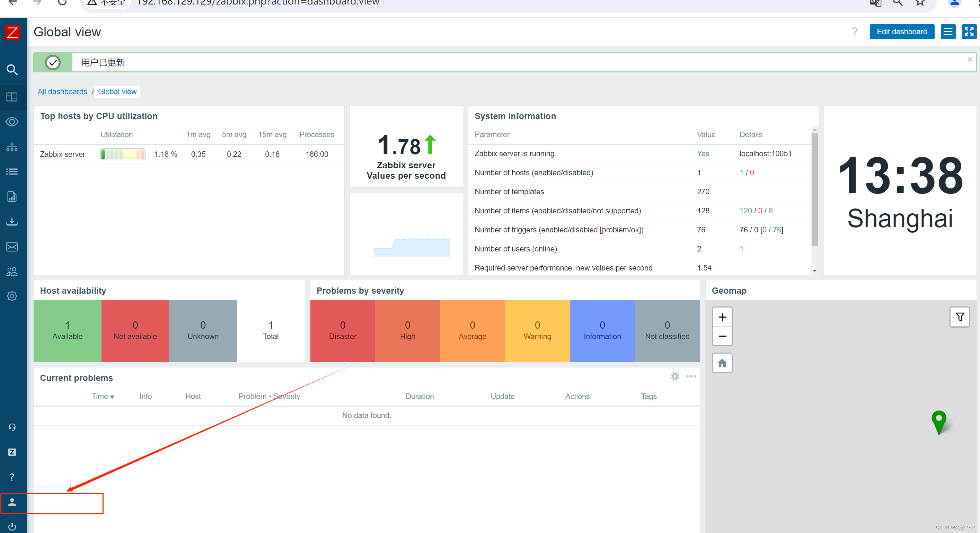Click geomap filter funnel icon
The width and height of the screenshot is (980, 533).
click(960, 317)
